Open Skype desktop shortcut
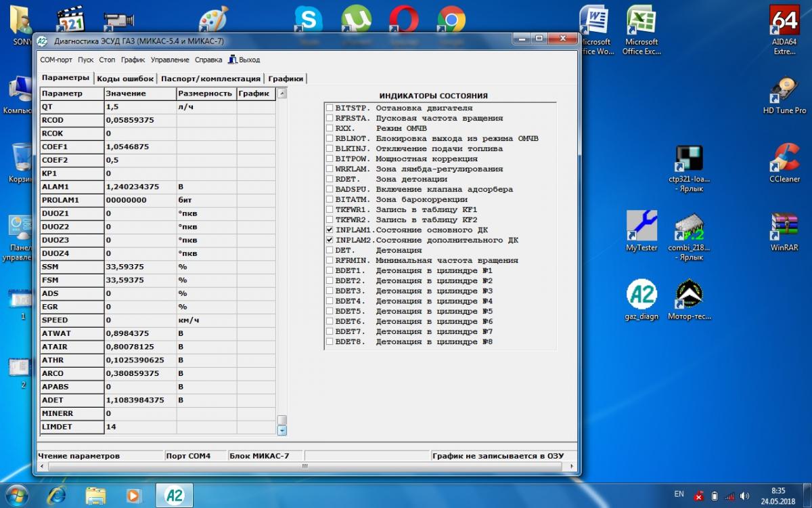 click(x=309, y=19)
